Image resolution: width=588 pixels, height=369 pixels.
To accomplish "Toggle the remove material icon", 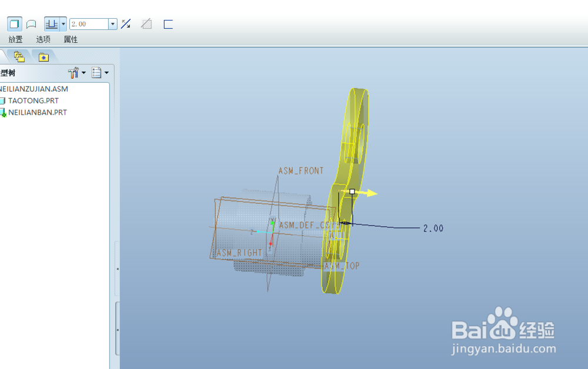I will 146,24.
